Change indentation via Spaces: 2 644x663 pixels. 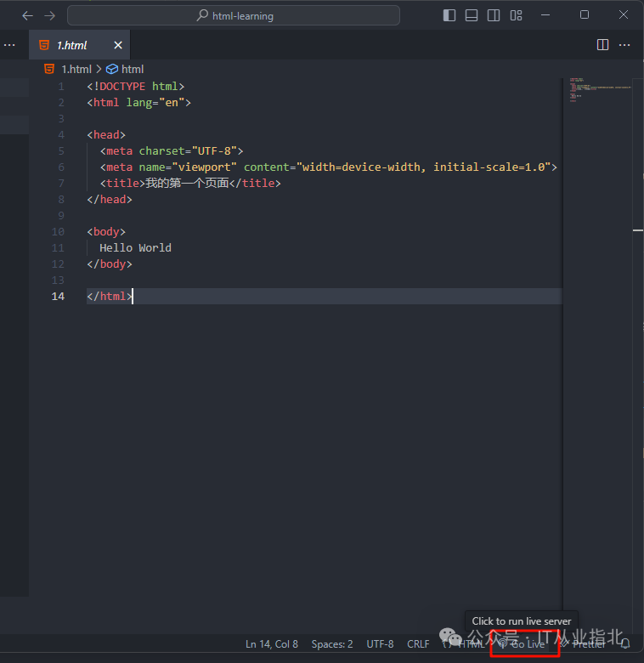pos(332,644)
